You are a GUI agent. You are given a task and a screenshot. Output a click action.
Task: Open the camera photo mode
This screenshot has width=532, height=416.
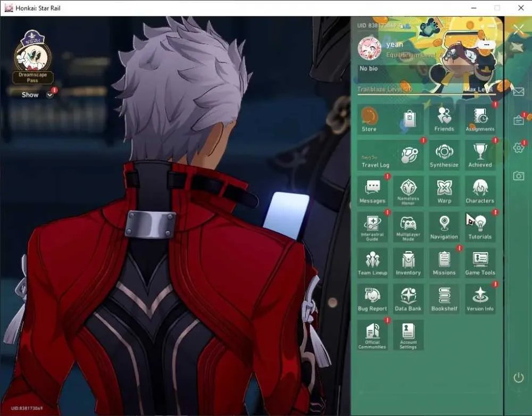[x=518, y=176]
